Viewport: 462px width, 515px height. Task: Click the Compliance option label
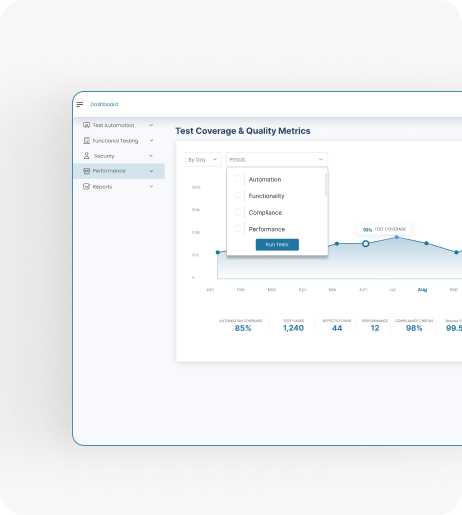click(x=265, y=213)
